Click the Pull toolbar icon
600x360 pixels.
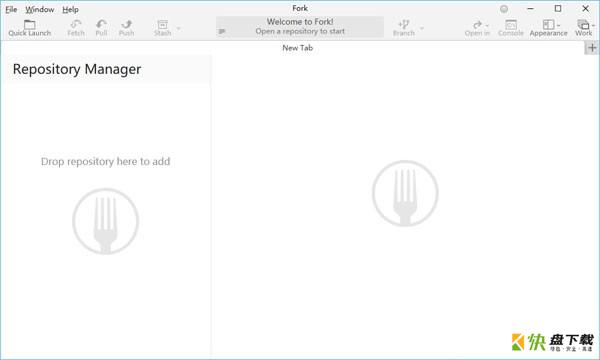click(101, 24)
